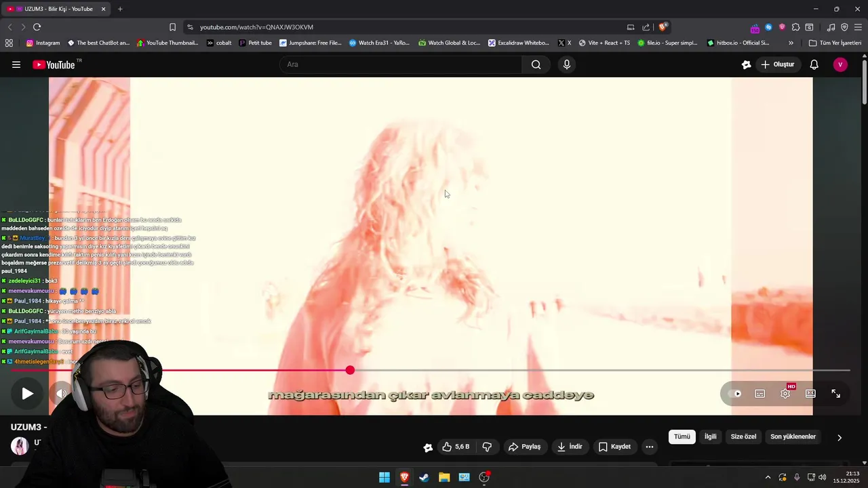This screenshot has height=488, width=868.
Task: Open Brave main hamburger menu
Action: click(858, 27)
